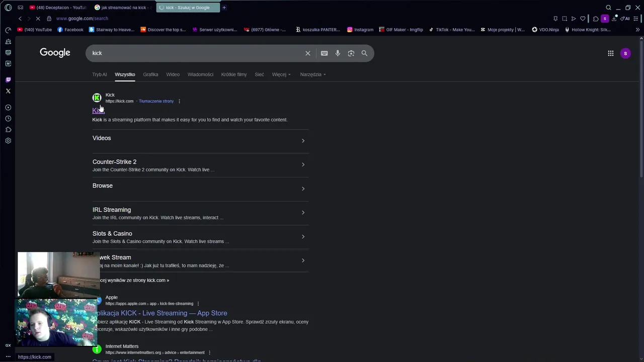The height and width of the screenshot is (362, 644).
Task: Open (140) YouTube bookmark
Action: (34, 30)
